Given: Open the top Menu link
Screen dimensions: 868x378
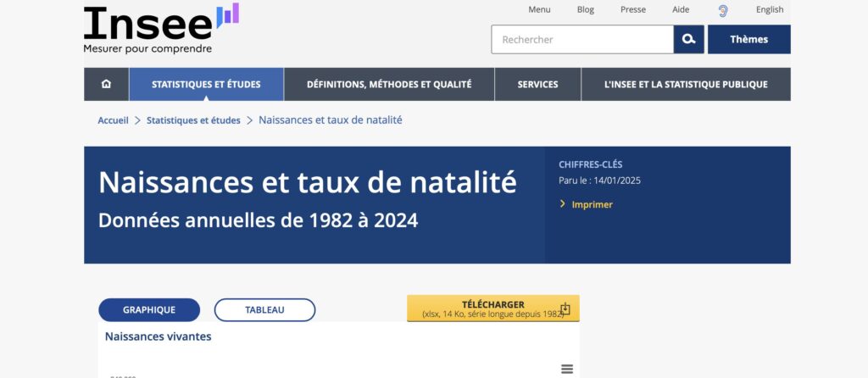Looking at the screenshot, I should click(539, 10).
